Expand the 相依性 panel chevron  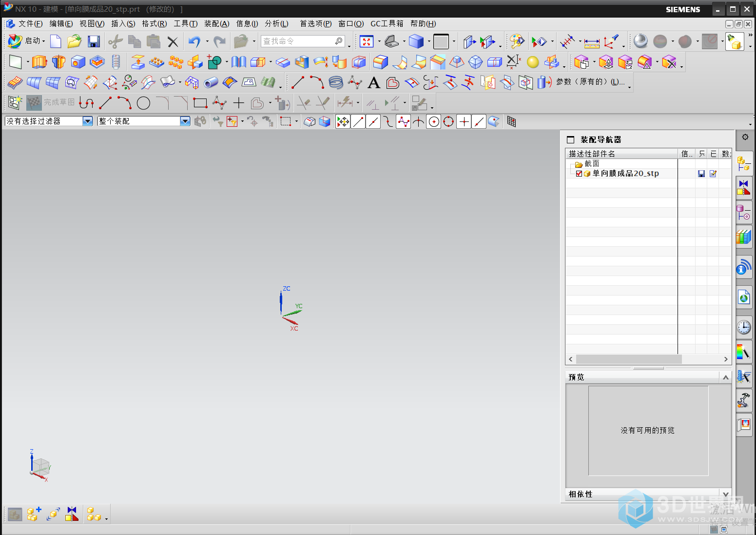(725, 494)
